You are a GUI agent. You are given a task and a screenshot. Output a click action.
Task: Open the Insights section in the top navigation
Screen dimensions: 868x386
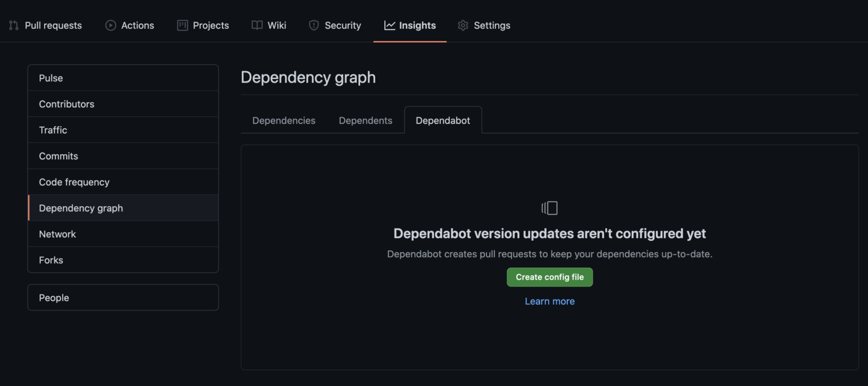pos(410,25)
